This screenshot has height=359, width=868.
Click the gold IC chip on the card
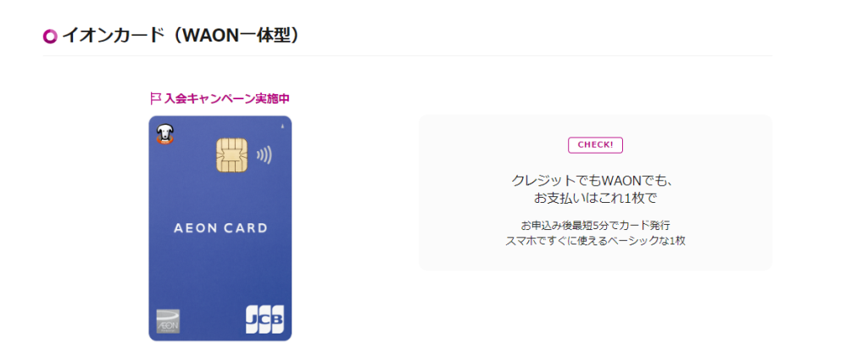tap(231, 155)
